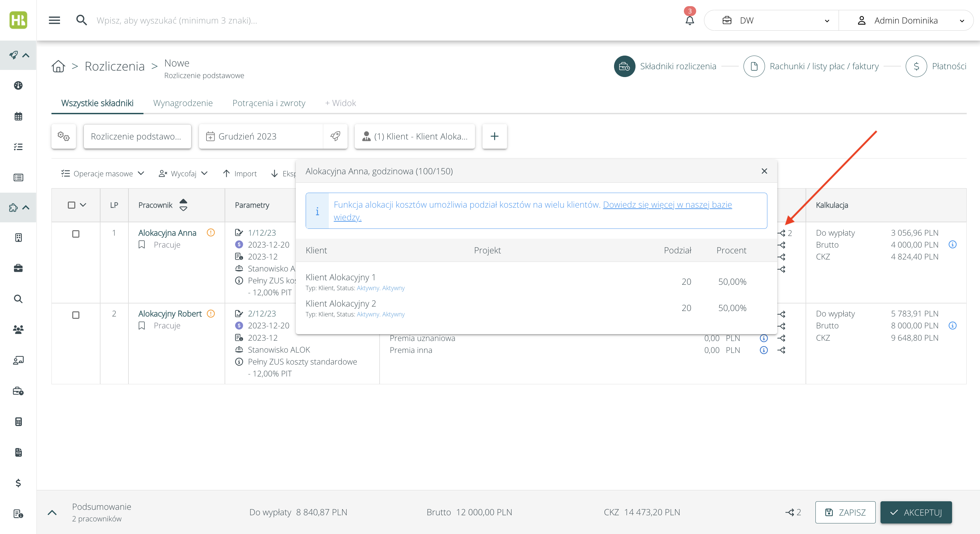
Task: Click the allocation share icon showing 2 for Anna
Action: click(x=782, y=233)
